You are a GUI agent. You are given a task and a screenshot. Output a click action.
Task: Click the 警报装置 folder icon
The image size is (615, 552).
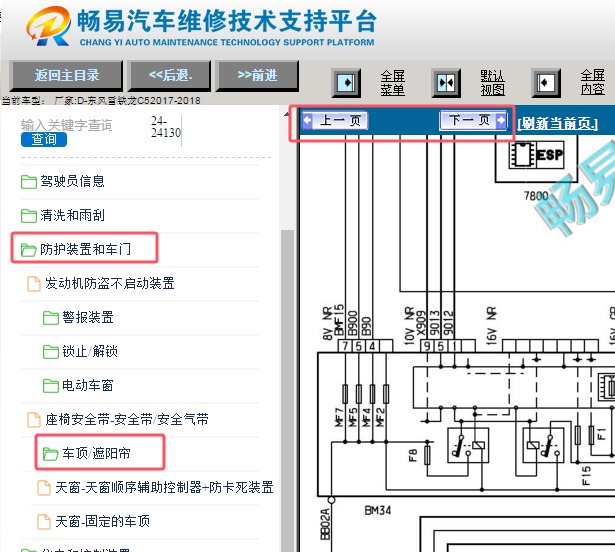click(51, 317)
